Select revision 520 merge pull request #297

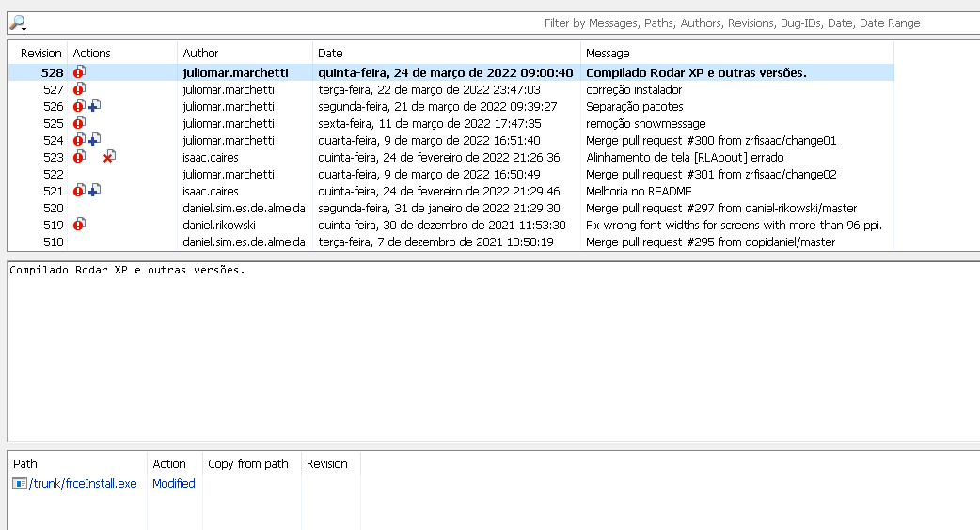451,208
